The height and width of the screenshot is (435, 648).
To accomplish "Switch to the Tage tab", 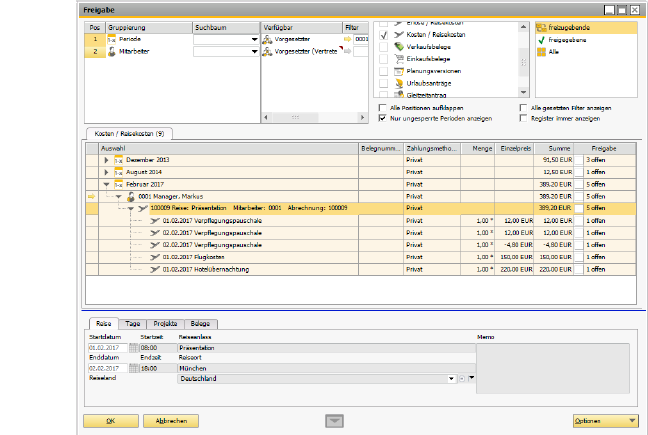I will pos(133,324).
